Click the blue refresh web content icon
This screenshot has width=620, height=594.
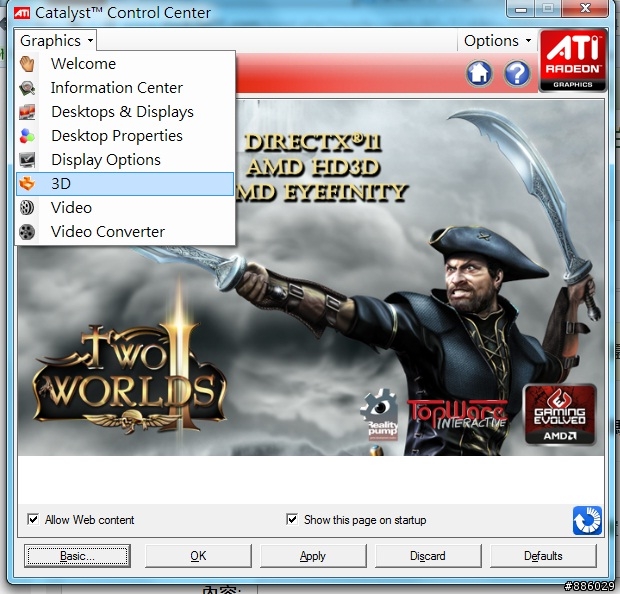(587, 520)
